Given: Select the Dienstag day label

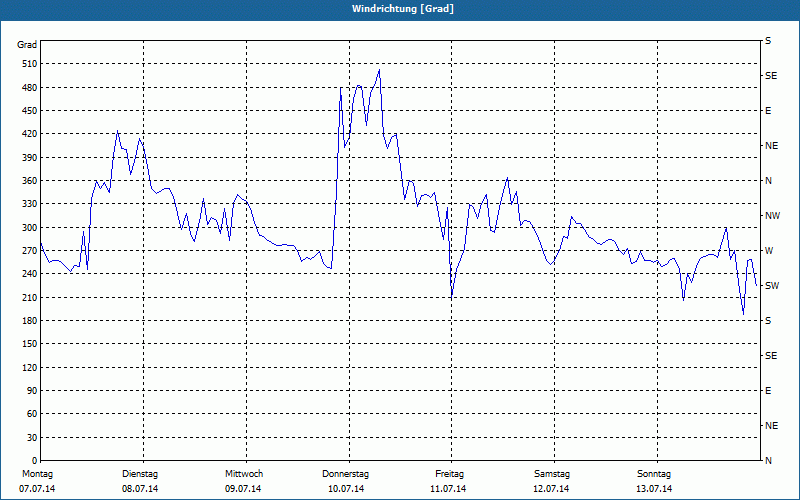Looking at the screenshot, I should pyautogui.click(x=140, y=474).
